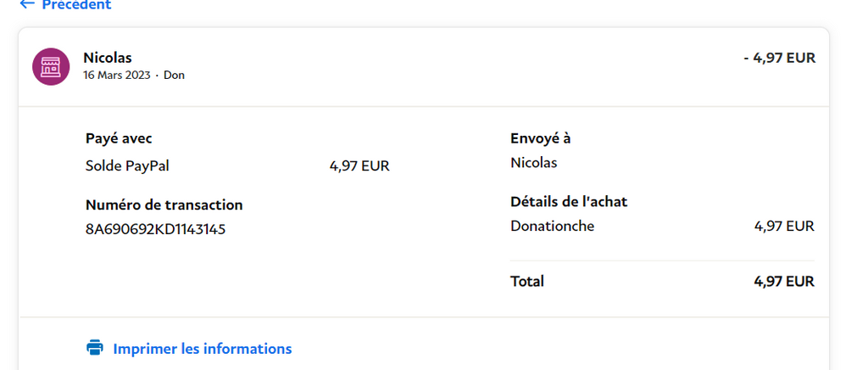Click the Payé avec heading

coord(119,138)
